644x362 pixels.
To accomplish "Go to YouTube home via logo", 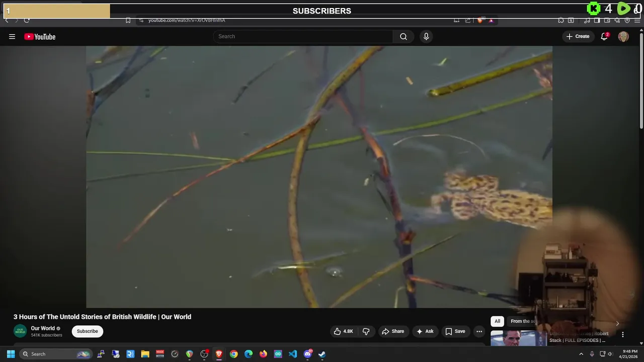I will coord(40,36).
